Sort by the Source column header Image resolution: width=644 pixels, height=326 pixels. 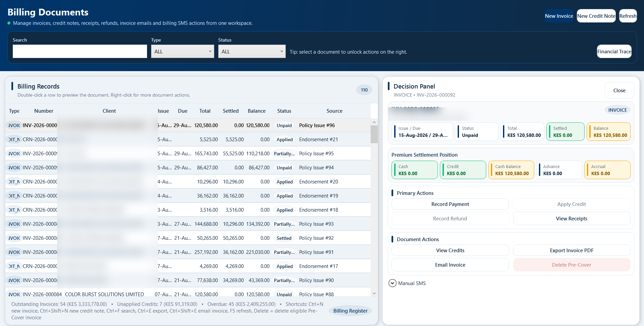[334, 111]
